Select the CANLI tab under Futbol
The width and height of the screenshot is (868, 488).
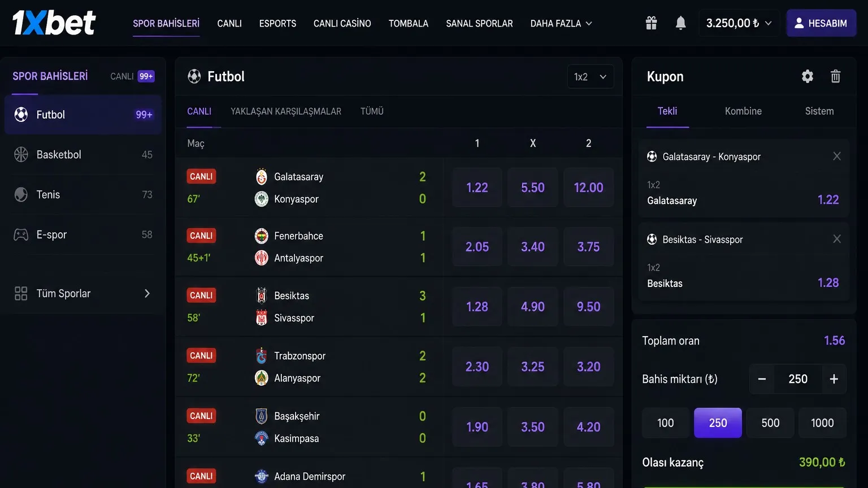point(199,111)
